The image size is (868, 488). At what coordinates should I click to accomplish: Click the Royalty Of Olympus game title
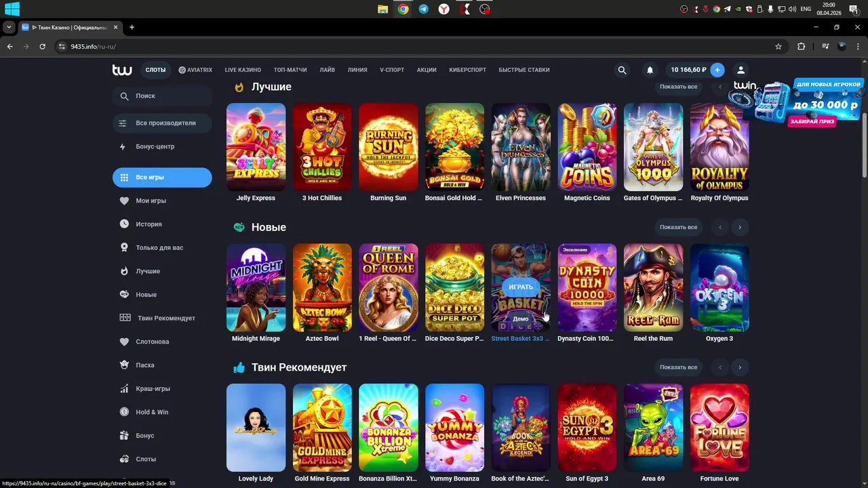719,198
